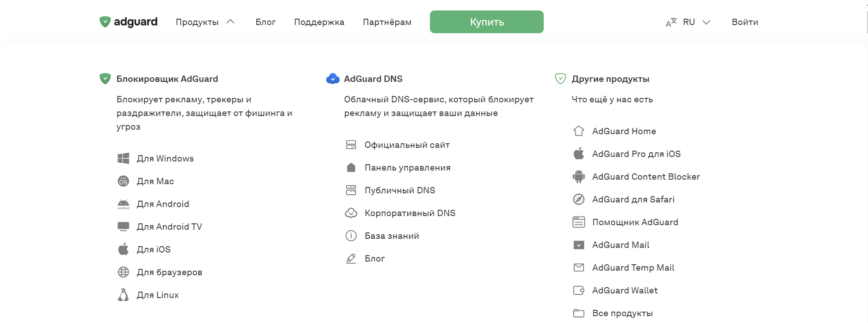Click the green Купить button

487,22
